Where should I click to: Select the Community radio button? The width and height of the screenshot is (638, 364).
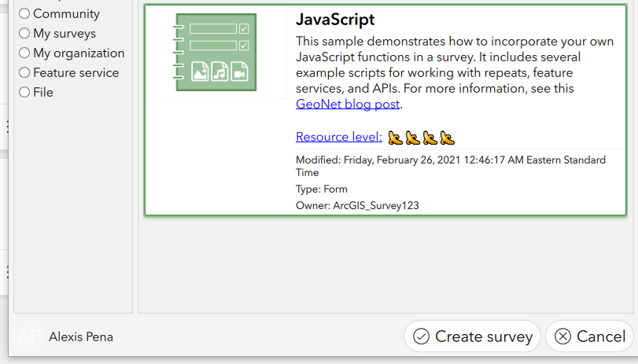pos(24,14)
